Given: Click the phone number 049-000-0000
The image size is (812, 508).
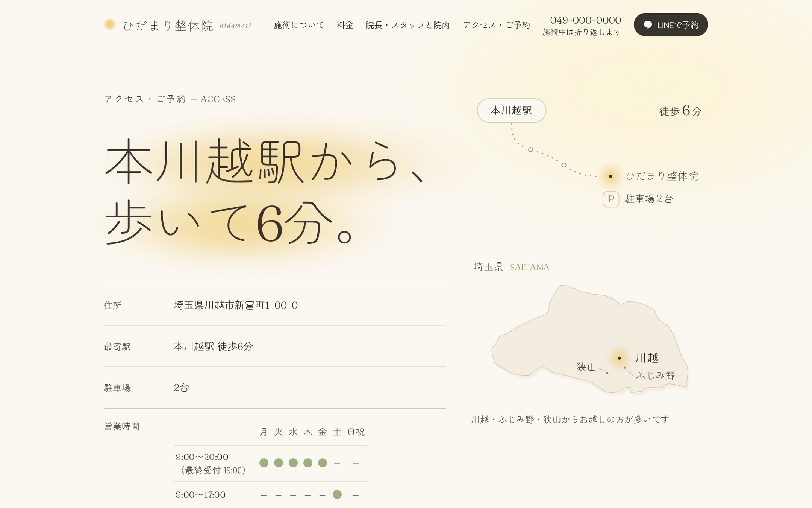Looking at the screenshot, I should point(585,20).
